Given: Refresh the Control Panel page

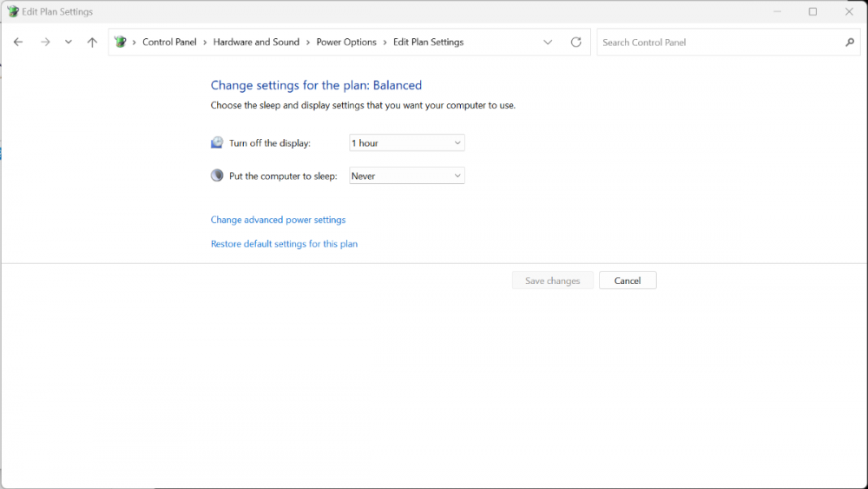Looking at the screenshot, I should 575,42.
